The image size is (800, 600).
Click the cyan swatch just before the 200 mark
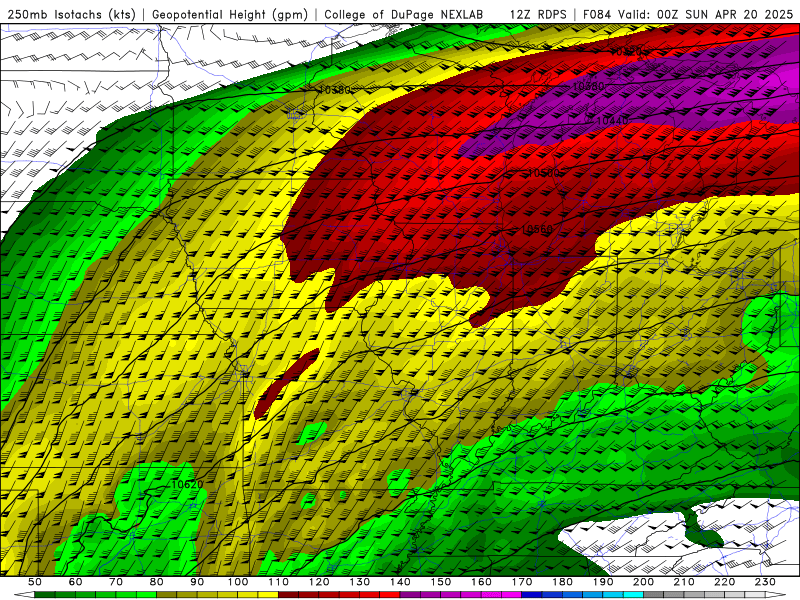point(634,595)
